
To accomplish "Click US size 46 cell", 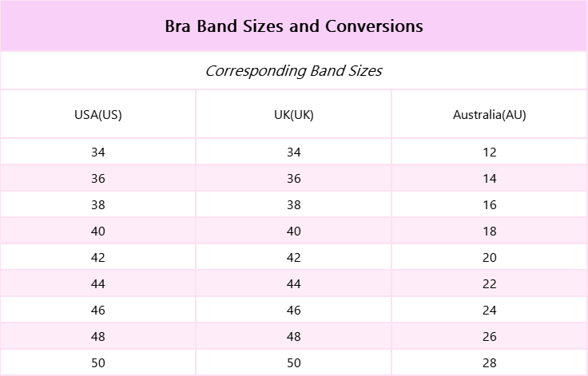I will point(98,311).
